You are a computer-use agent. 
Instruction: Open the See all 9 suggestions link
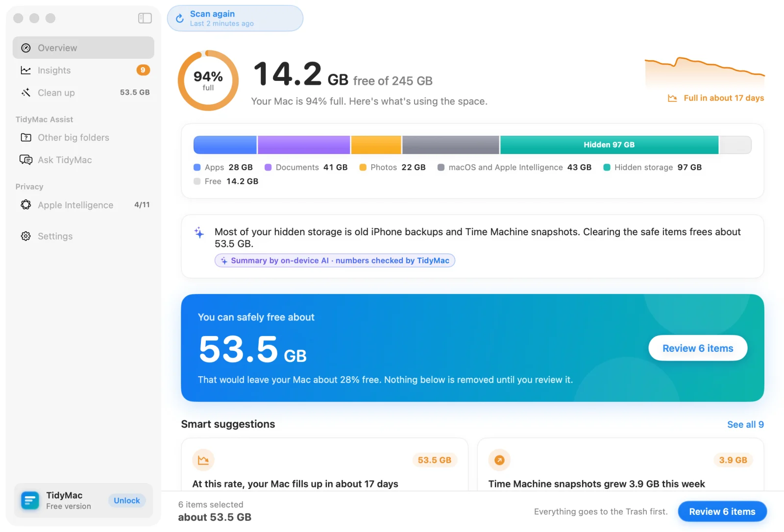[x=745, y=425]
